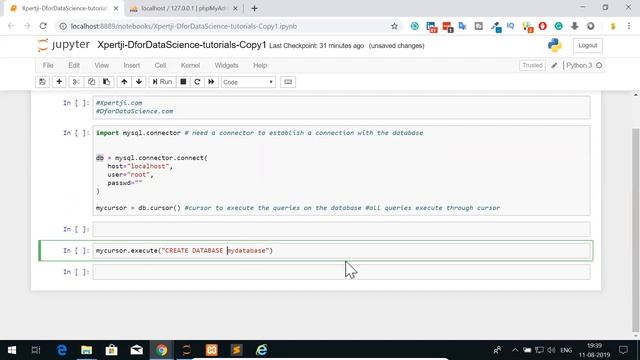Open the Cell menu
Screen dimensions: 640x360
pyautogui.click(x=160, y=65)
